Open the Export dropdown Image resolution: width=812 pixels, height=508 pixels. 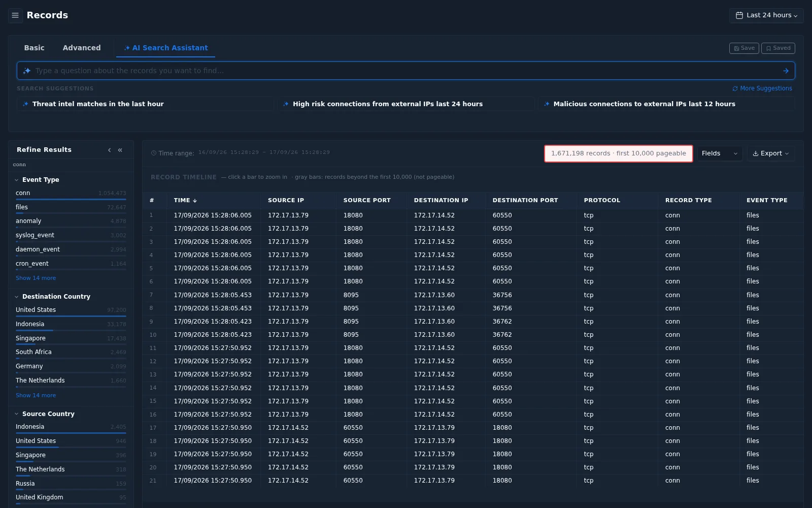[x=770, y=153]
